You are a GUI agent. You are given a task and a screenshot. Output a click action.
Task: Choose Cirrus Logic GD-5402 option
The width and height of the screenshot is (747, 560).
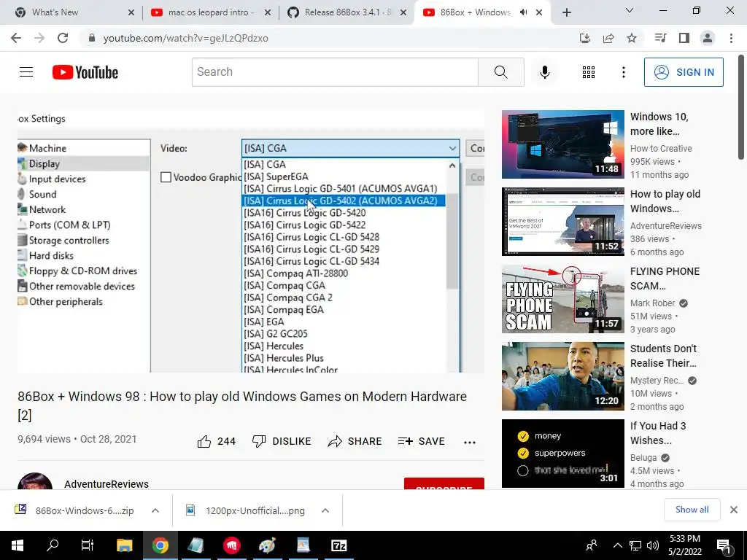click(344, 201)
